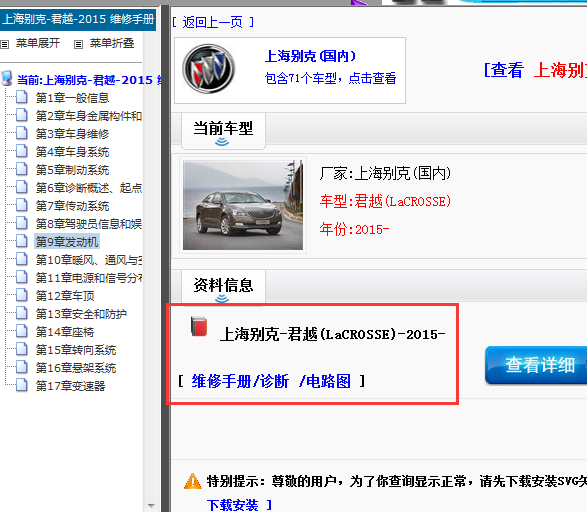Click the computer icon beside 当前:上海别克
587x512 pixels.
click(x=7, y=79)
